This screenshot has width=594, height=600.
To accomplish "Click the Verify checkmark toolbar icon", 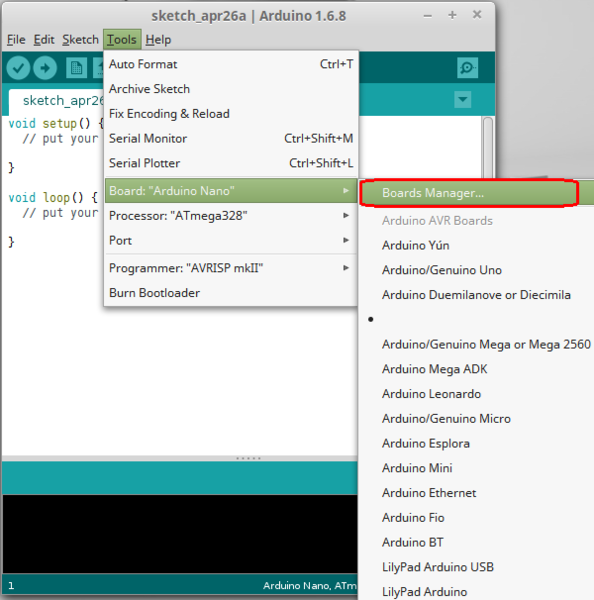I will tap(18, 68).
